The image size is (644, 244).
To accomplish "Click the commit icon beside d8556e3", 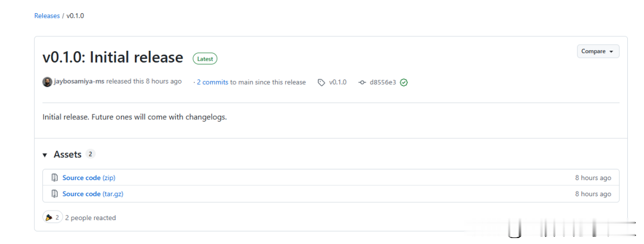I will tap(362, 82).
